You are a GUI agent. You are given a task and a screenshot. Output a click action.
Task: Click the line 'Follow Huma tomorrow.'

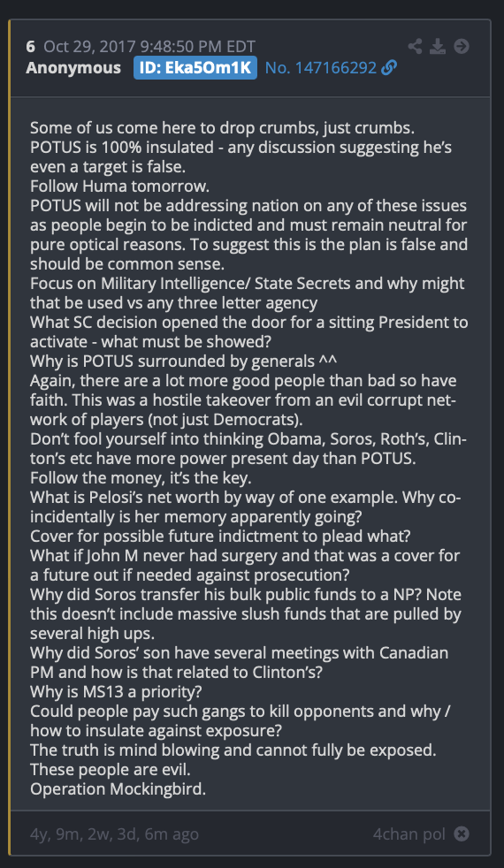[119, 186]
